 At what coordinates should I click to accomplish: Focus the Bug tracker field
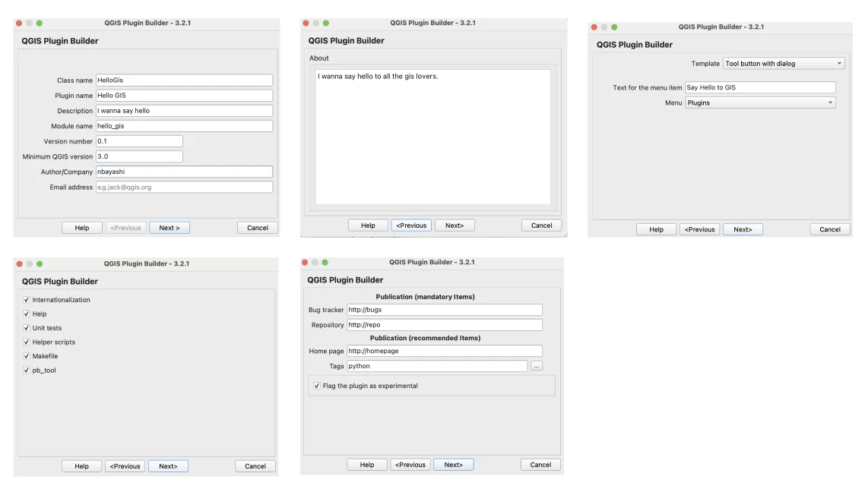445,310
